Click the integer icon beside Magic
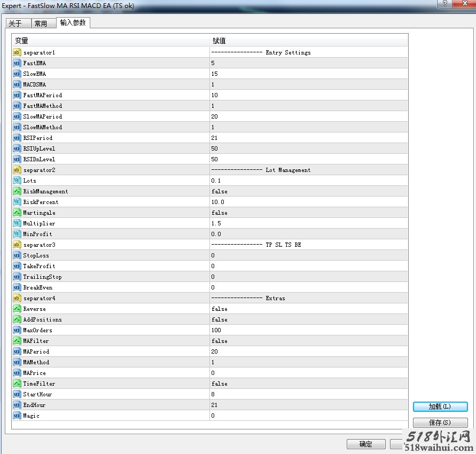 pyautogui.click(x=17, y=416)
